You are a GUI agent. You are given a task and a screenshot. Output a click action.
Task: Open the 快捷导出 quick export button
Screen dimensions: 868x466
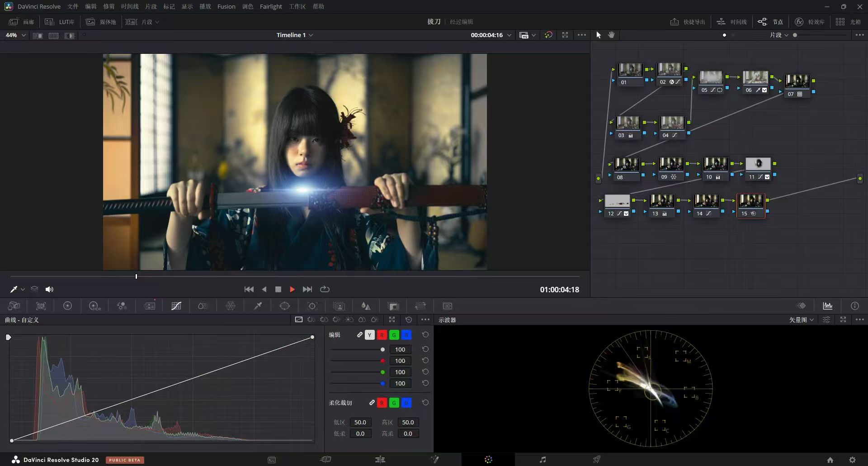(x=688, y=22)
